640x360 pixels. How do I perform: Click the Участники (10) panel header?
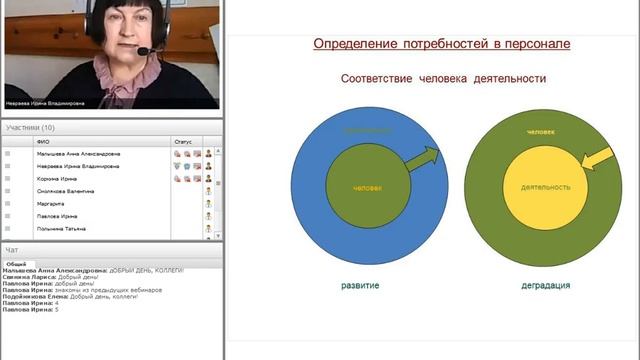(x=112, y=128)
